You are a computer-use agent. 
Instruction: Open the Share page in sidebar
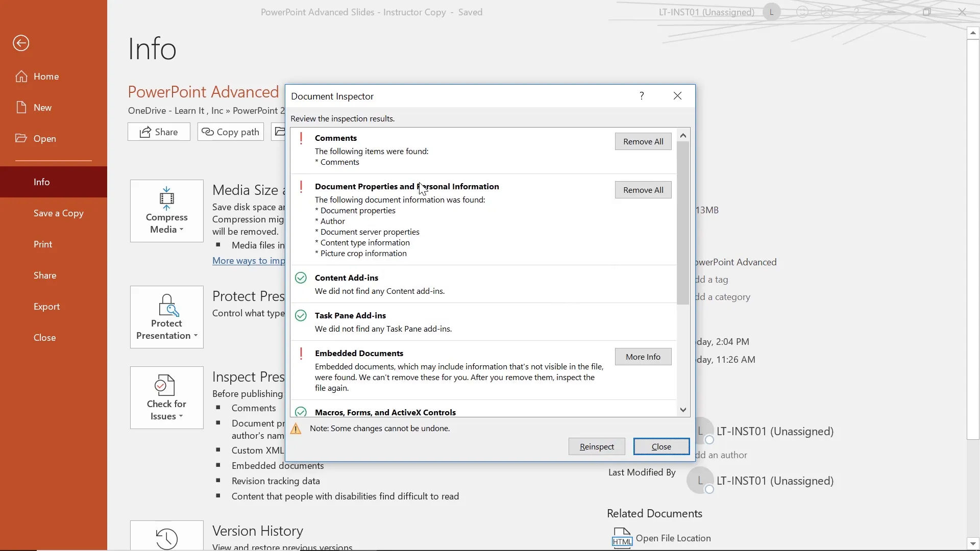[54, 275]
